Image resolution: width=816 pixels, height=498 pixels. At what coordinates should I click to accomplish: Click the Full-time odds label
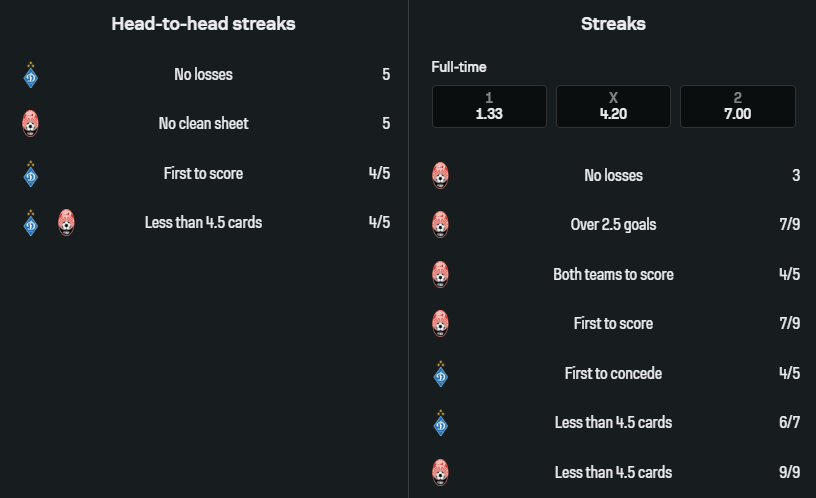pyautogui.click(x=459, y=67)
